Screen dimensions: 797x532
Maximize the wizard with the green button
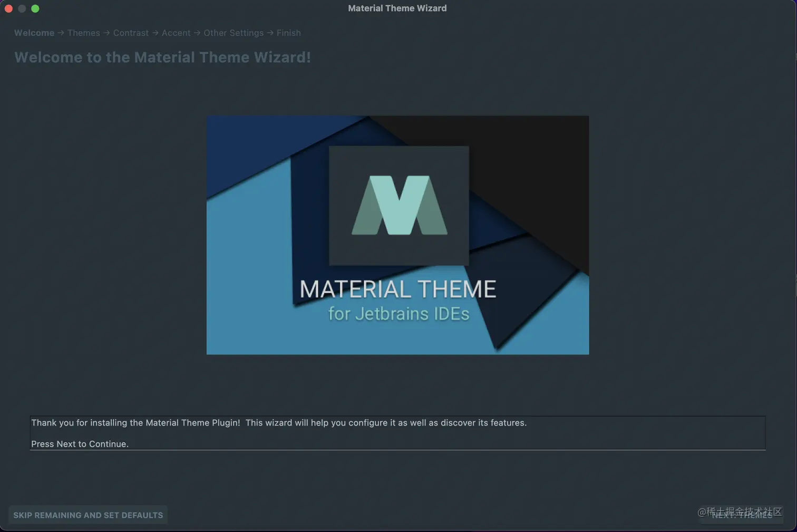pos(35,8)
